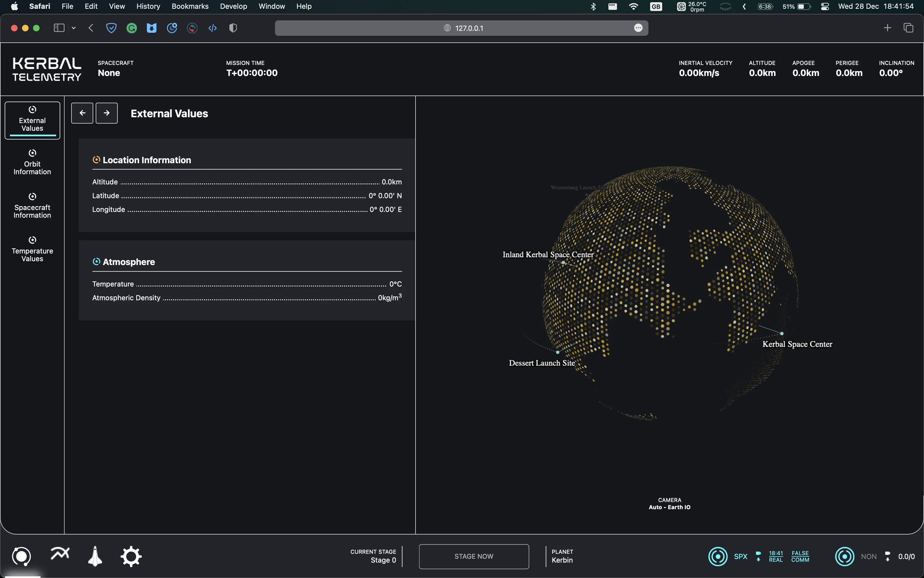Click the Bluetooth menu bar icon
This screenshot has width=924, height=578.
pyautogui.click(x=593, y=7)
